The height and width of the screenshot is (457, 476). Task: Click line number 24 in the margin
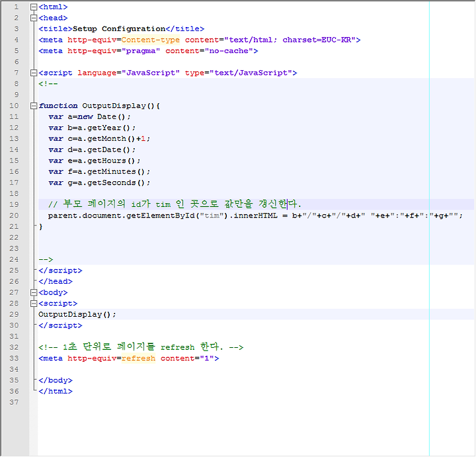14,259
